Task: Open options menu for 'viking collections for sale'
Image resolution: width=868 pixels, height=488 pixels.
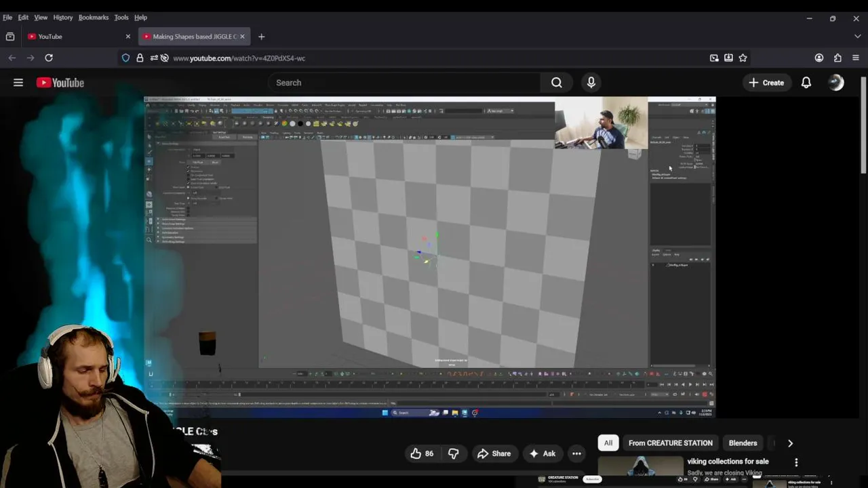Action: (x=796, y=462)
